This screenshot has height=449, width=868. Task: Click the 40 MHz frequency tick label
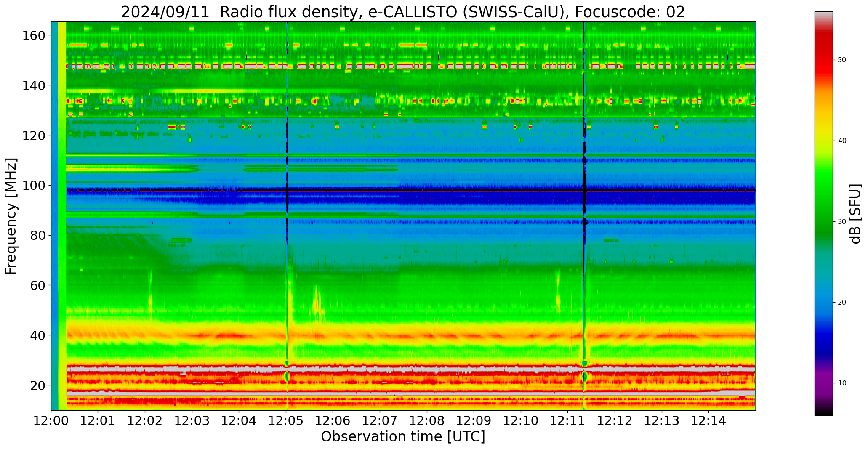coord(37,335)
